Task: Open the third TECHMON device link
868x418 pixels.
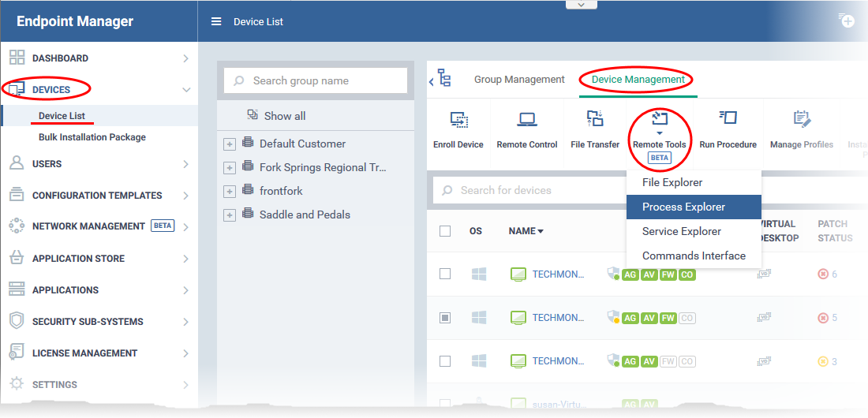Action: [558, 361]
